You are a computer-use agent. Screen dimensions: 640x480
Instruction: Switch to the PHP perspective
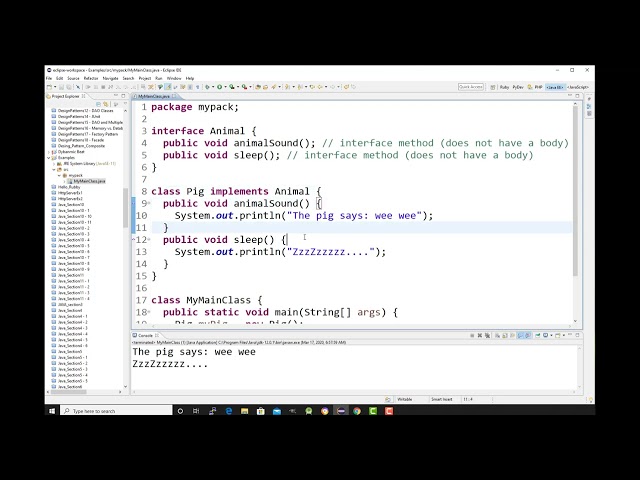[535, 87]
